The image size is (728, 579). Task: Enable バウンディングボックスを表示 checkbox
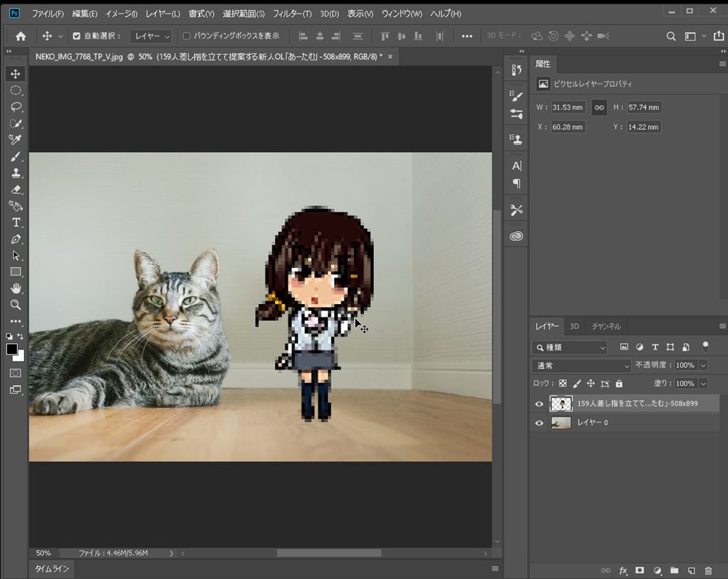pos(186,36)
